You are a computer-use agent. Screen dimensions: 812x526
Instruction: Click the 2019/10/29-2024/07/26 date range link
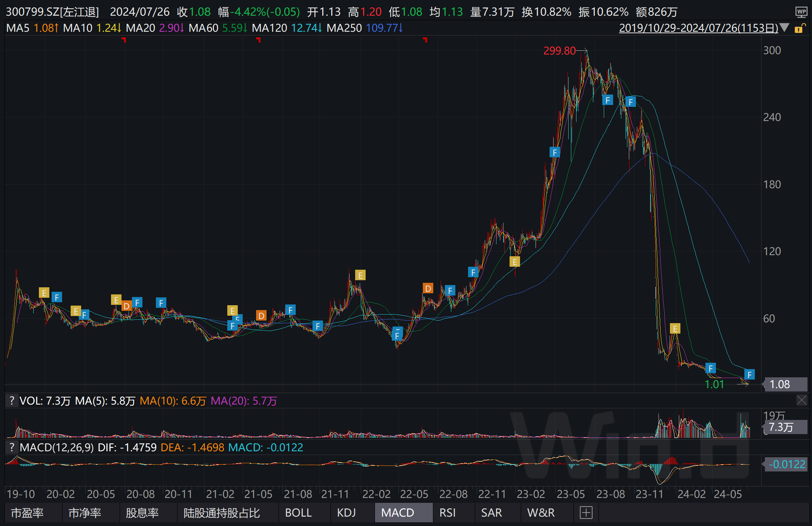698,28
